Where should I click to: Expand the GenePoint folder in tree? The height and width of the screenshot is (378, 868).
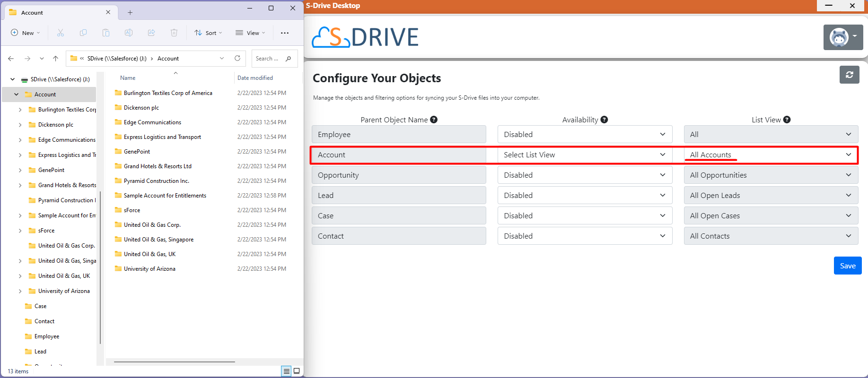[20, 170]
